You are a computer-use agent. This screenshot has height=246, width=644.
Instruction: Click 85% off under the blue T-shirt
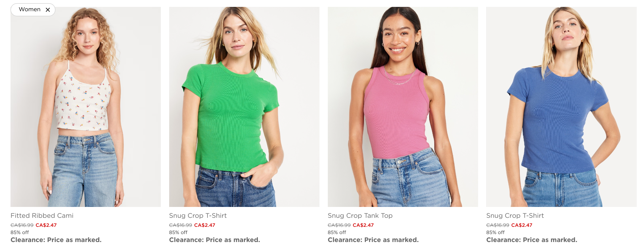click(x=495, y=232)
